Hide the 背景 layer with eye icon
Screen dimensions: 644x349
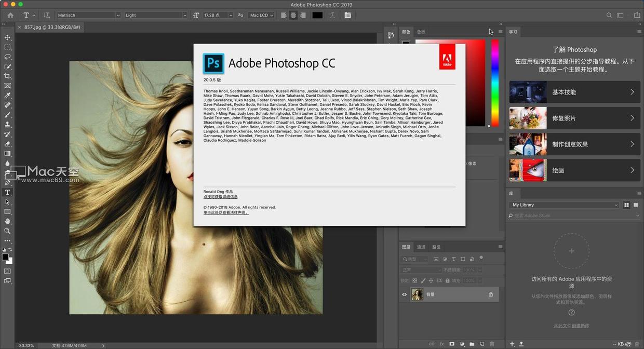click(405, 294)
